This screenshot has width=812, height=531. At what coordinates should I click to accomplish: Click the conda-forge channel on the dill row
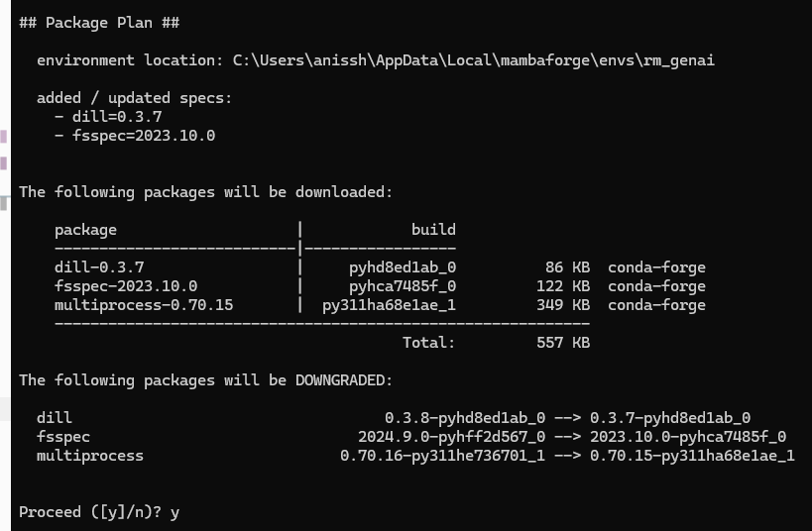656,267
